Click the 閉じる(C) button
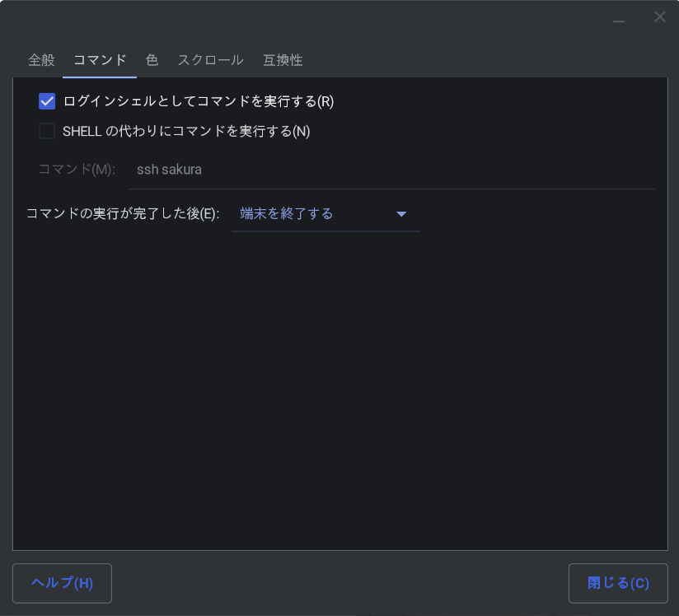 [x=618, y=583]
